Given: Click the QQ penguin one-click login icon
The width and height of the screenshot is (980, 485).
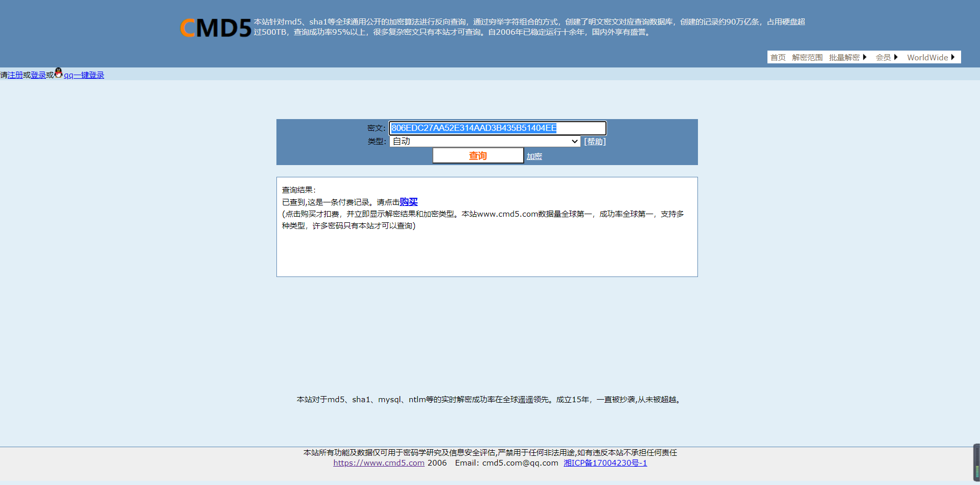Looking at the screenshot, I should tap(59, 74).
